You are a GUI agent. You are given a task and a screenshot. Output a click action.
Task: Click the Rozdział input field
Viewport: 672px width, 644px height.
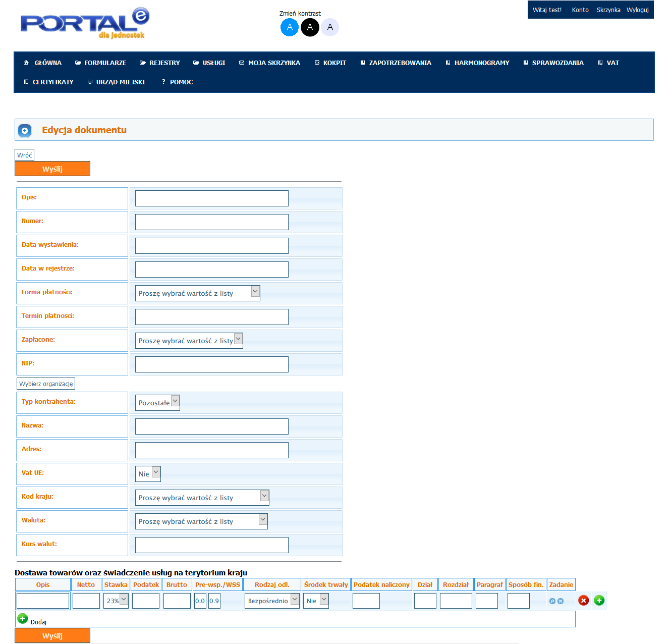coord(456,601)
